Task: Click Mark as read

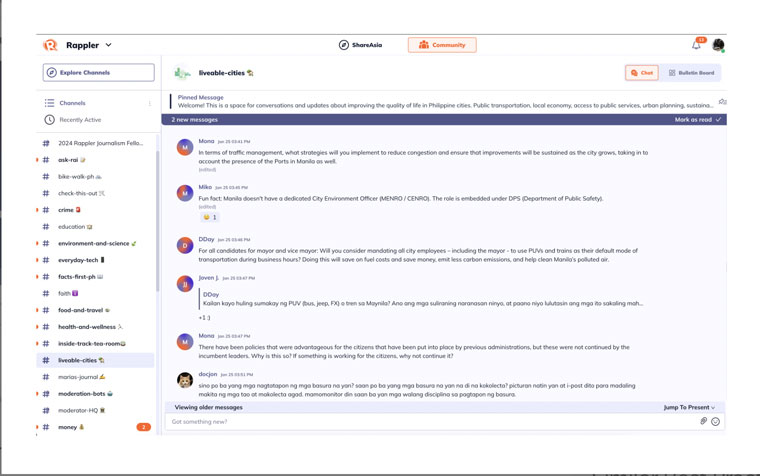Action: (x=697, y=120)
